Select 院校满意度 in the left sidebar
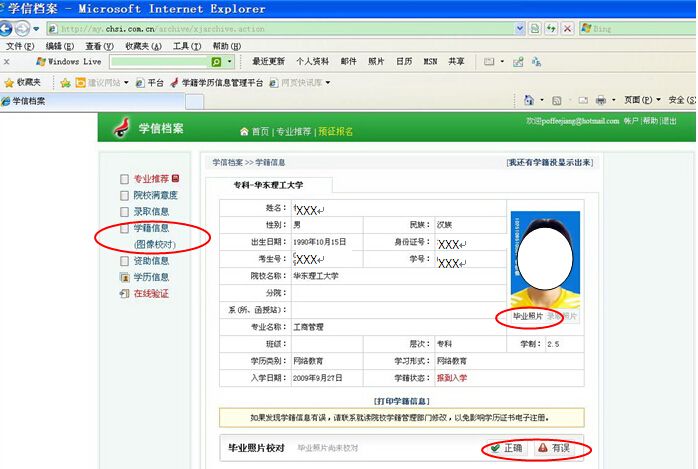 [155, 195]
